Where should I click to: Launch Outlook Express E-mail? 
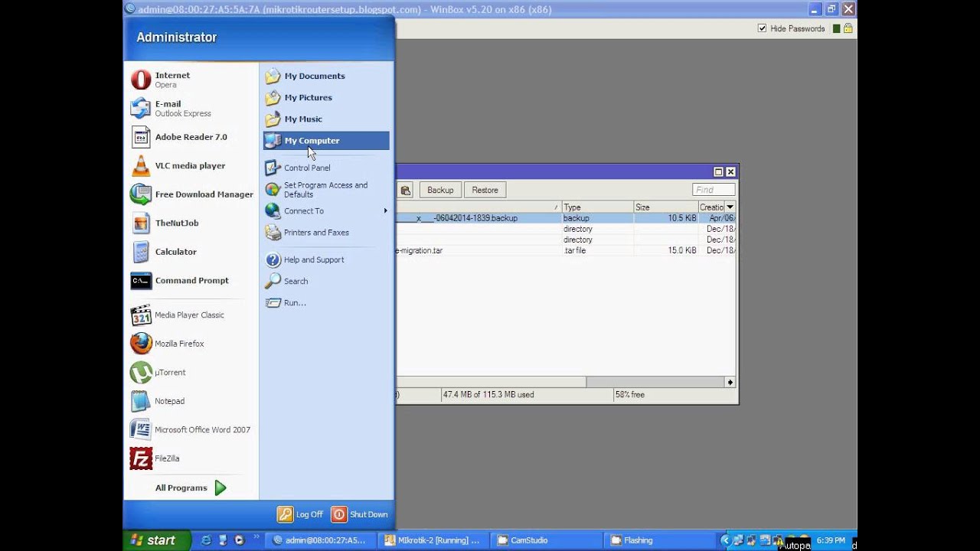(191, 109)
